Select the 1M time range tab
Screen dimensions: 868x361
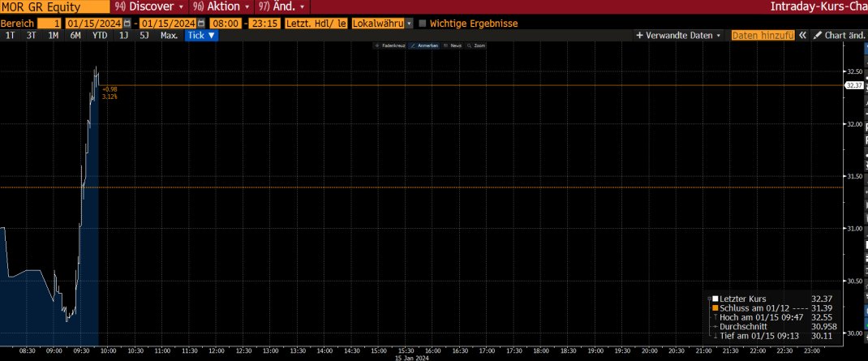(x=54, y=36)
